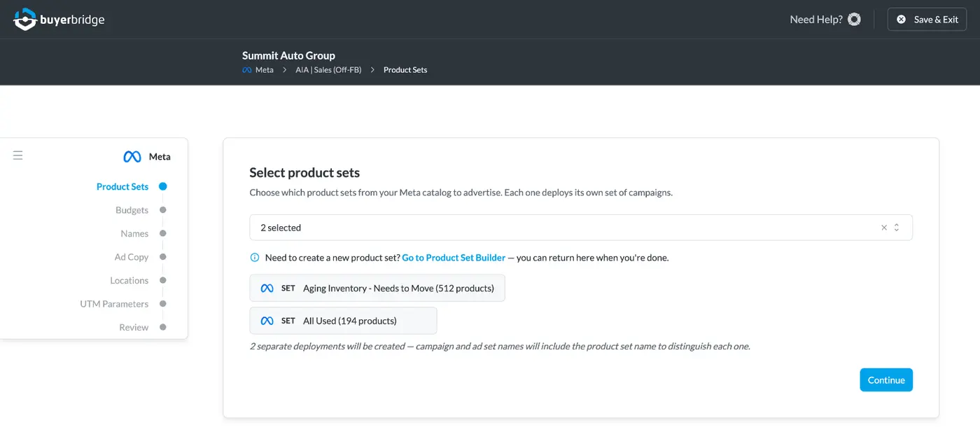This screenshot has height=430, width=980.
Task: Open the Ad Copy step
Action: point(132,257)
